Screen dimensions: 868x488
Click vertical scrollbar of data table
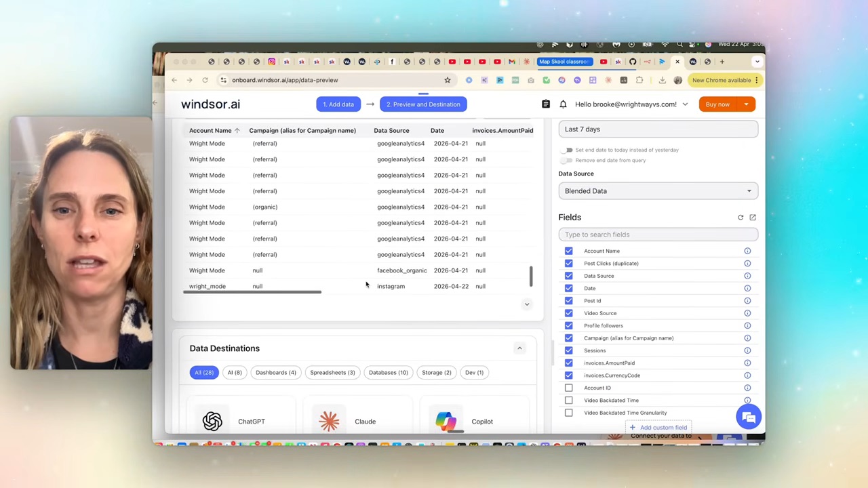(x=531, y=277)
